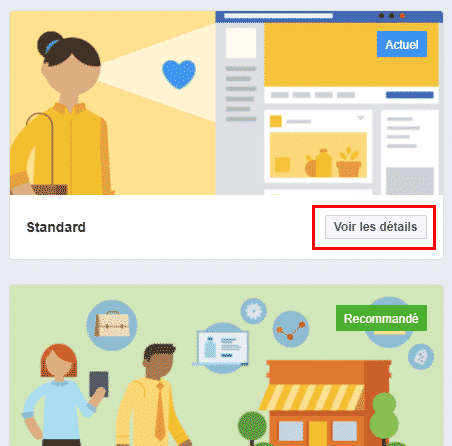Click the Voir les détails button
The height and width of the screenshot is (446, 452).
(x=376, y=227)
